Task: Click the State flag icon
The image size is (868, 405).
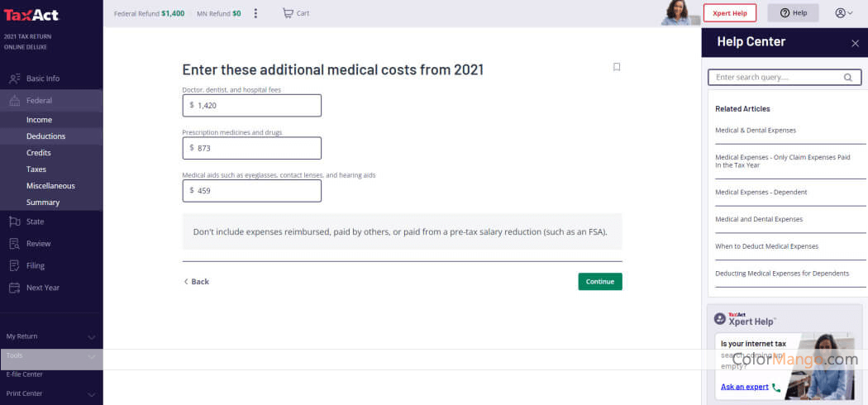Action: coord(15,222)
